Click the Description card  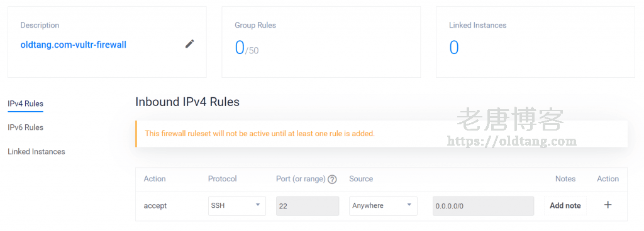pos(107,42)
